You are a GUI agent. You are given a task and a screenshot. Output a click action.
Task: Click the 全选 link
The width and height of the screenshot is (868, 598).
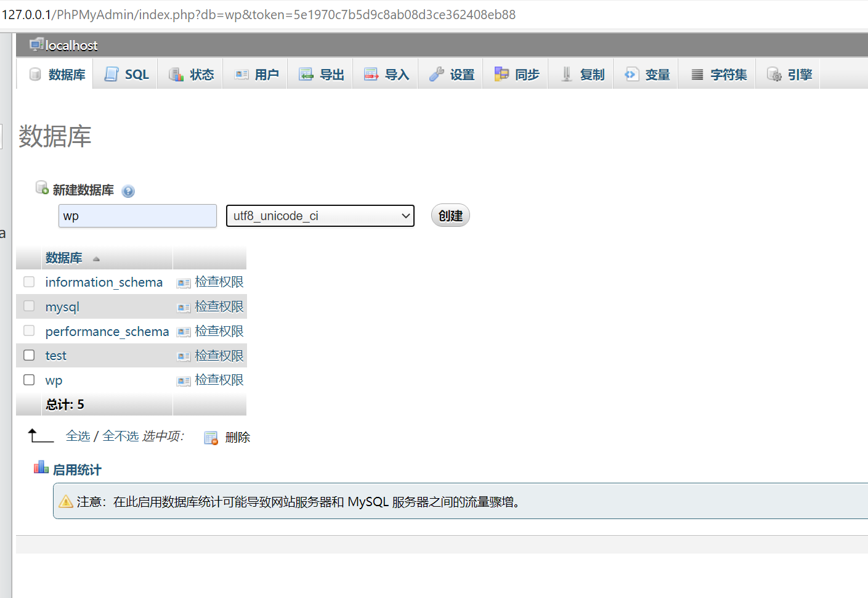click(x=78, y=436)
